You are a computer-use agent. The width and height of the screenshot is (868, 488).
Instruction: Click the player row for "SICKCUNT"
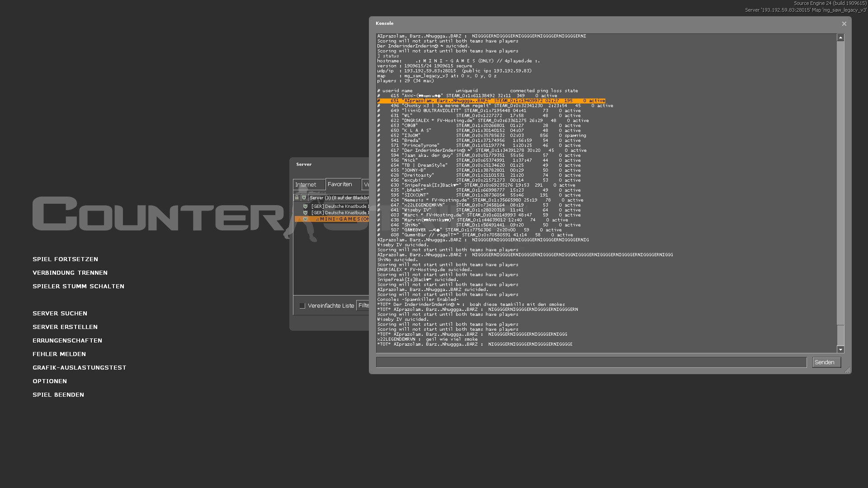[x=479, y=195]
